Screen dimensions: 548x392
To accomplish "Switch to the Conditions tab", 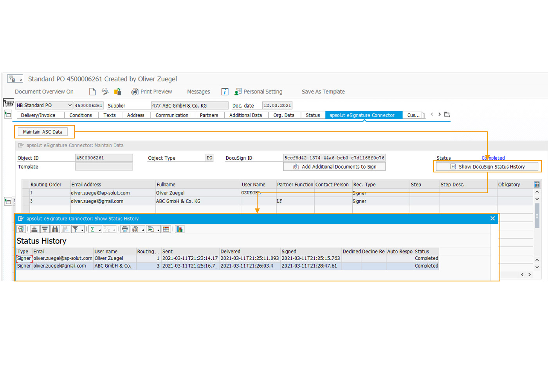I will click(81, 115).
